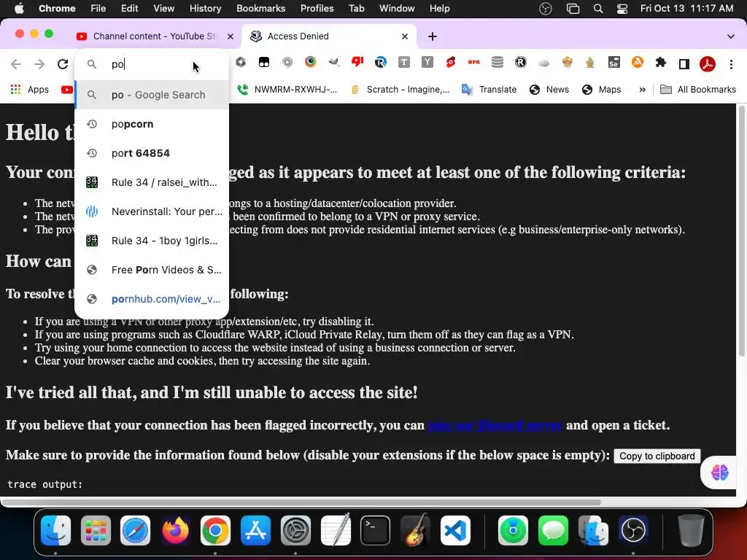Go forward with the forward arrow

point(39,64)
